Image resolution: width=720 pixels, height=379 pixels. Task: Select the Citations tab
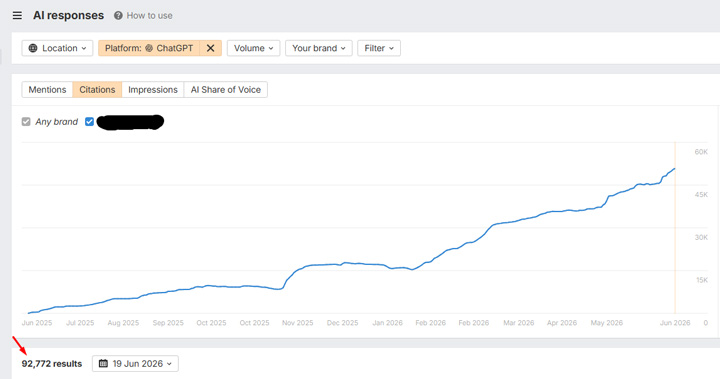(x=97, y=90)
